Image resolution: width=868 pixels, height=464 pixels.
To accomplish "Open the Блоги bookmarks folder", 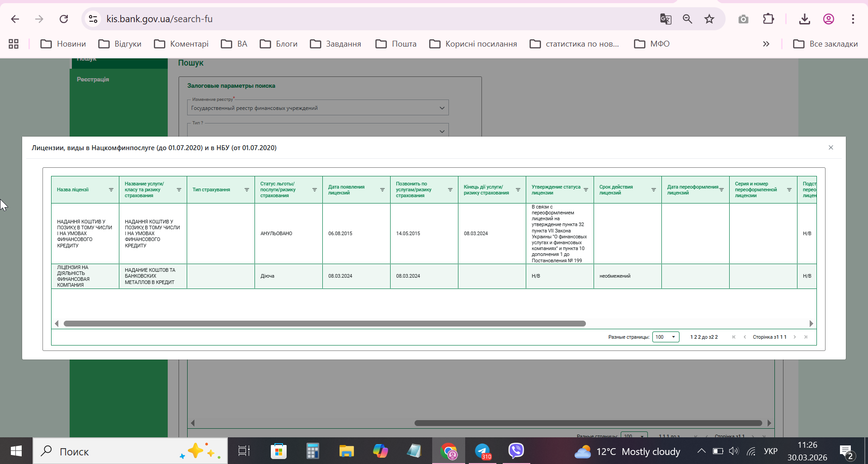I will pos(278,44).
